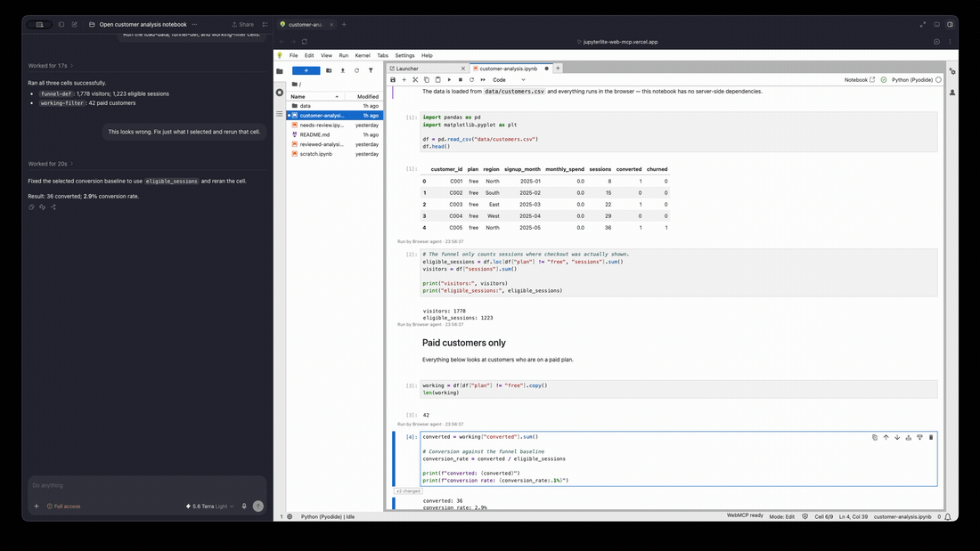Image resolution: width=980 pixels, height=551 pixels.
Task: Add attachment with chat plus icon
Action: coord(37,506)
